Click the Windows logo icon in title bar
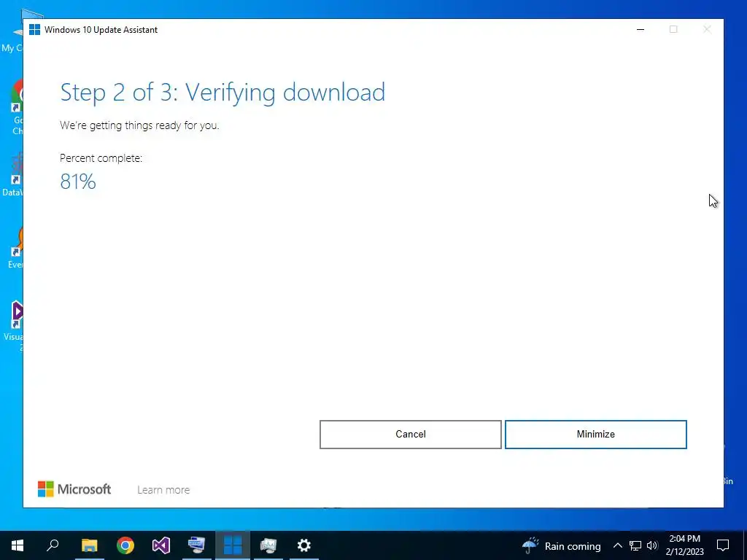747x560 pixels. pos(34,29)
